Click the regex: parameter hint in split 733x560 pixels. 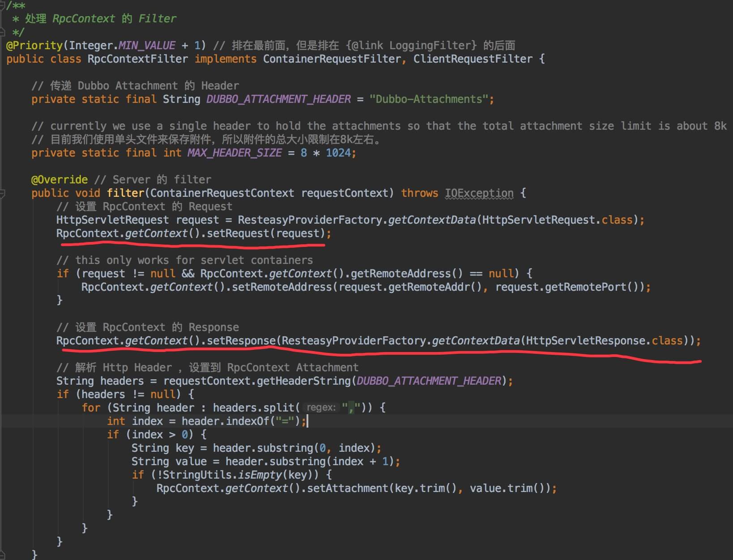coord(321,408)
